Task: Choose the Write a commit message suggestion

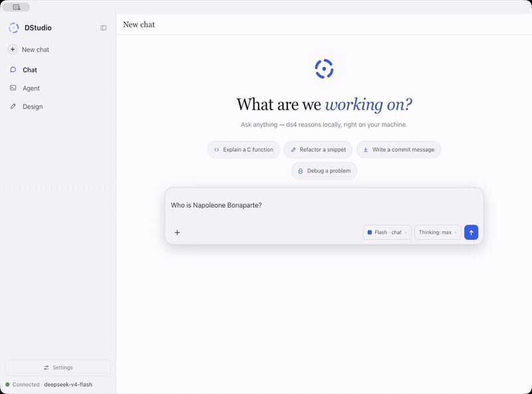Action: click(x=398, y=149)
